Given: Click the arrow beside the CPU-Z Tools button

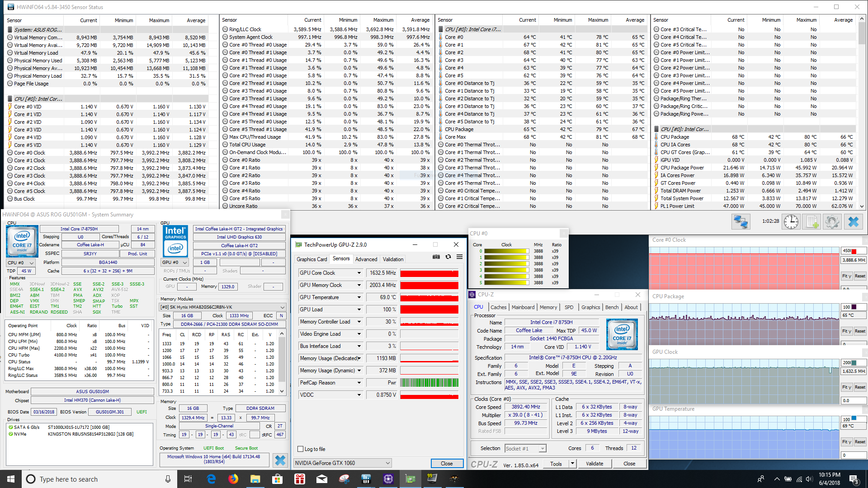Looking at the screenshot, I should [x=572, y=464].
